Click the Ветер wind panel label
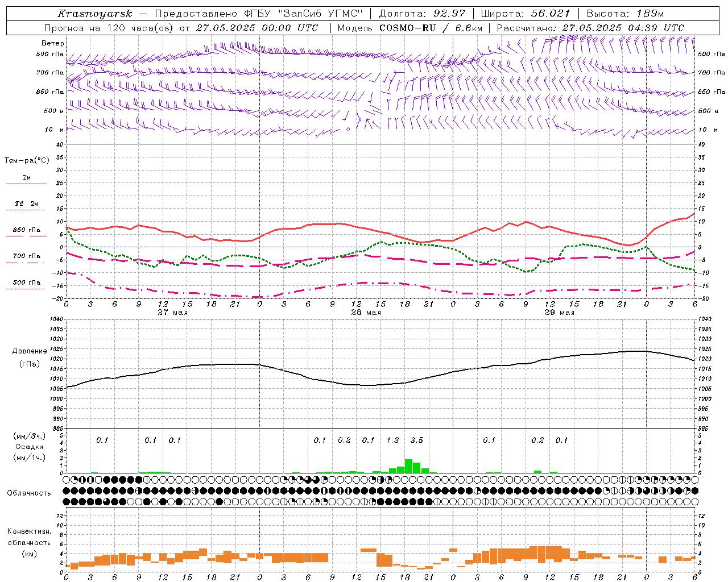The height and width of the screenshot is (582, 728). (53, 43)
